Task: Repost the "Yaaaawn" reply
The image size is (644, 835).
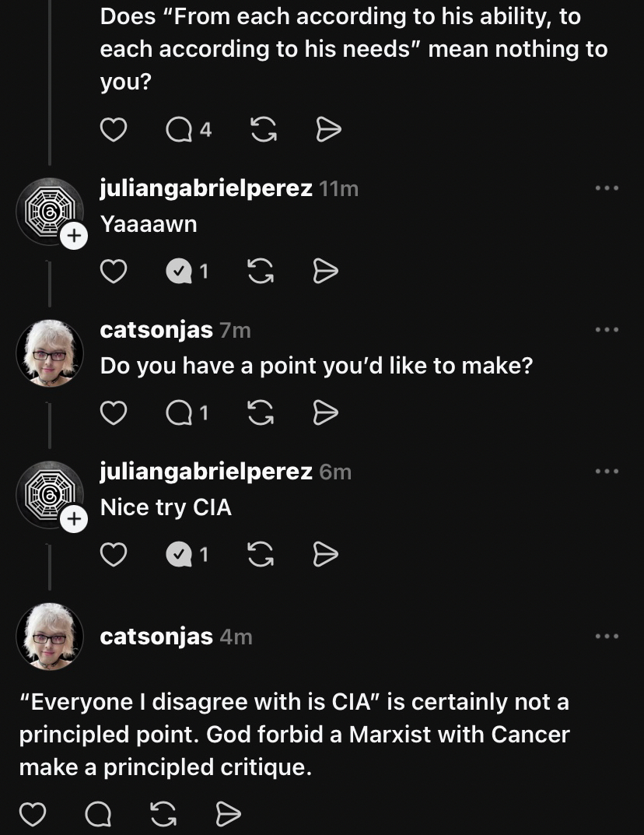Action: (260, 272)
